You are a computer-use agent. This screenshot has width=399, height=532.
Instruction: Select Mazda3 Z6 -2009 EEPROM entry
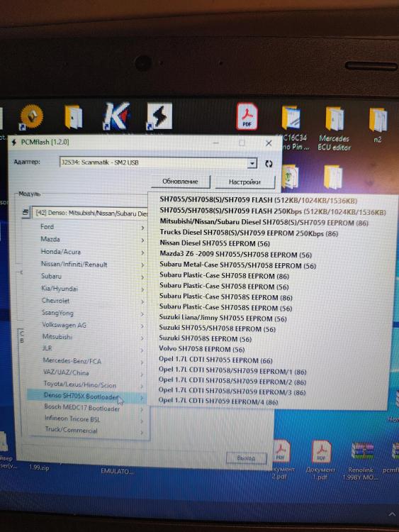coord(235,255)
